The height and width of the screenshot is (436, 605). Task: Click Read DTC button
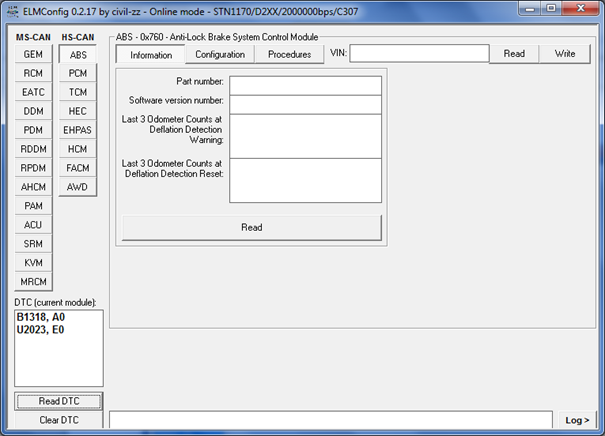pos(58,401)
